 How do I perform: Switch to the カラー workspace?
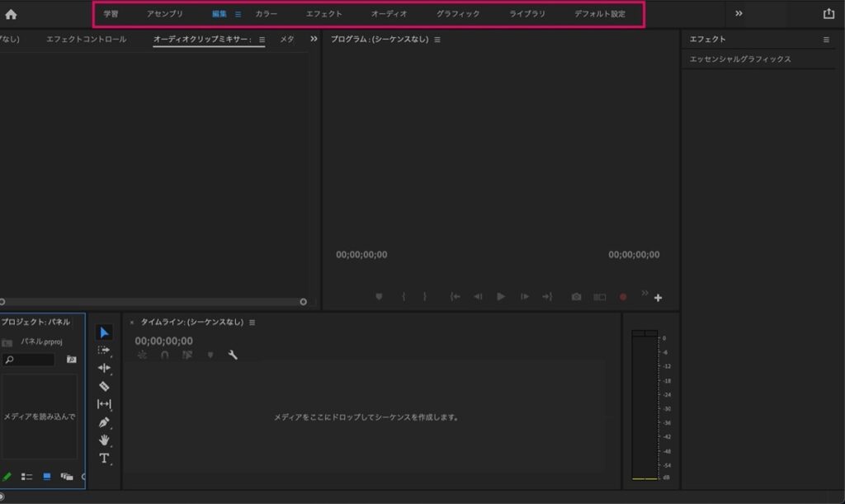pos(267,14)
